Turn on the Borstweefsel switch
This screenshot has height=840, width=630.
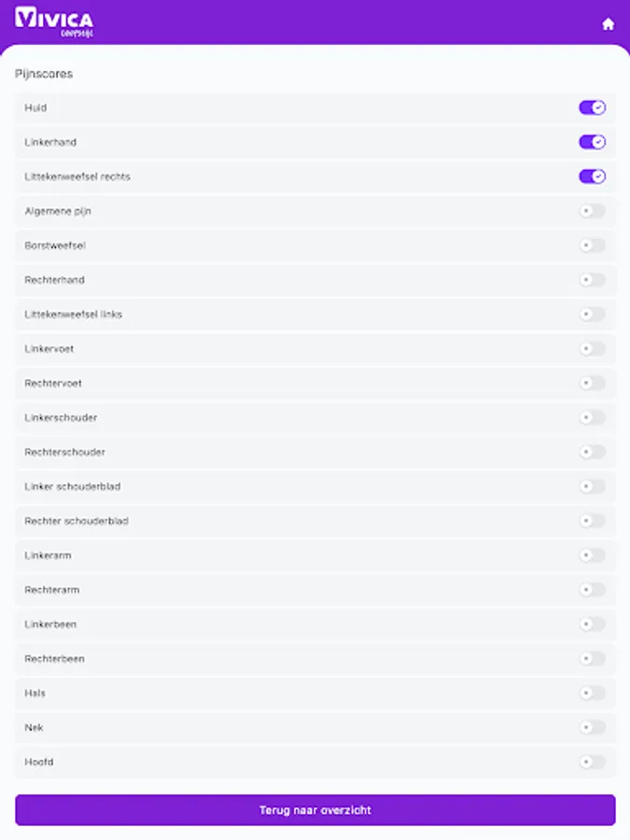592,245
